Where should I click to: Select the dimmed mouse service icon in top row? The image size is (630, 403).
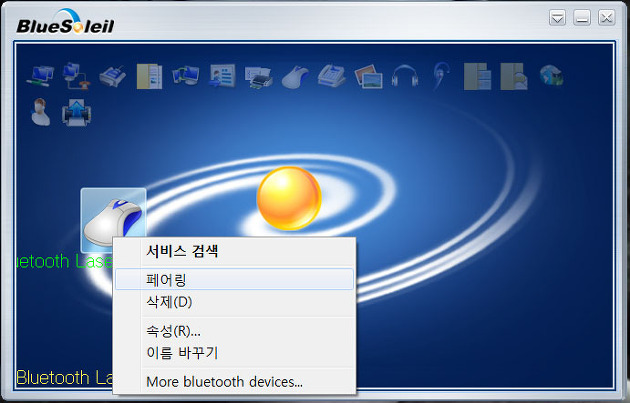[295, 77]
